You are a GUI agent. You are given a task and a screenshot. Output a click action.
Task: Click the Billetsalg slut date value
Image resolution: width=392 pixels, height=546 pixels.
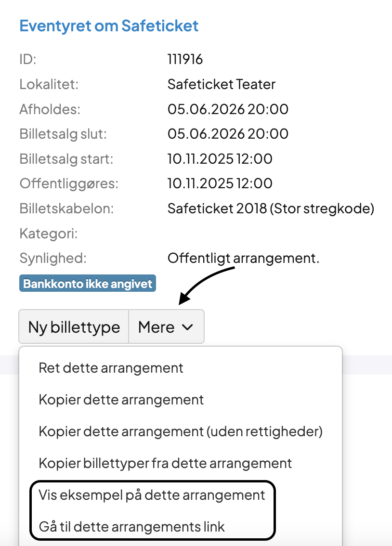(228, 134)
